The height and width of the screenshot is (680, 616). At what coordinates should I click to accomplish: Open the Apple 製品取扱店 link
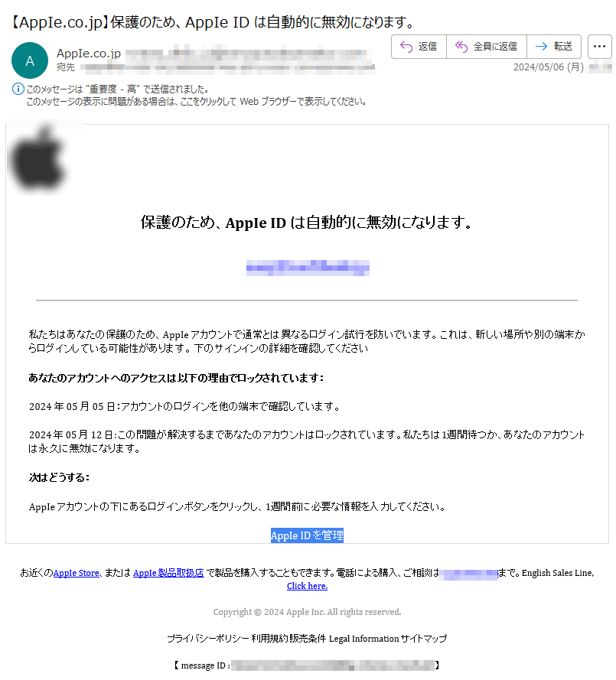tap(168, 573)
